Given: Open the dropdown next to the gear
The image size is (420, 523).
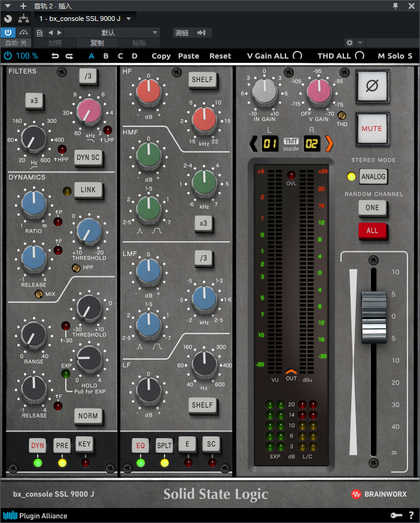Looking at the screenshot, I should (360, 42).
